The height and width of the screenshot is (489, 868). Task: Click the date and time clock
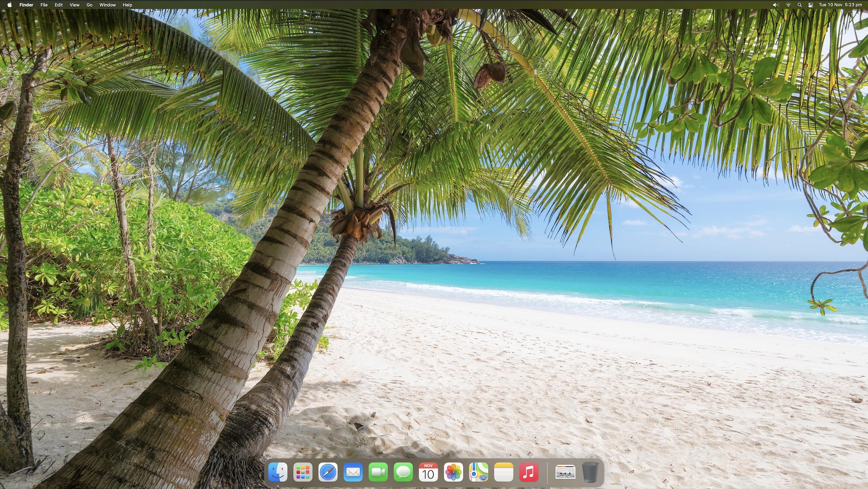click(x=840, y=5)
